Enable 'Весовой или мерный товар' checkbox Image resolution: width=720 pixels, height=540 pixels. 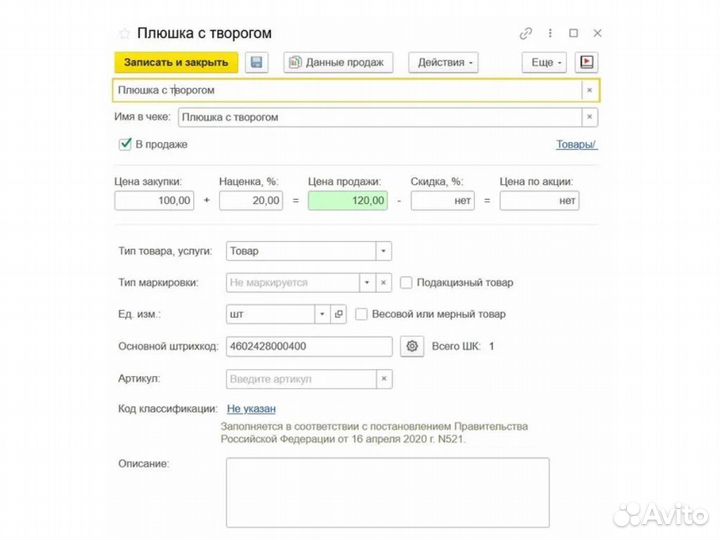361,314
